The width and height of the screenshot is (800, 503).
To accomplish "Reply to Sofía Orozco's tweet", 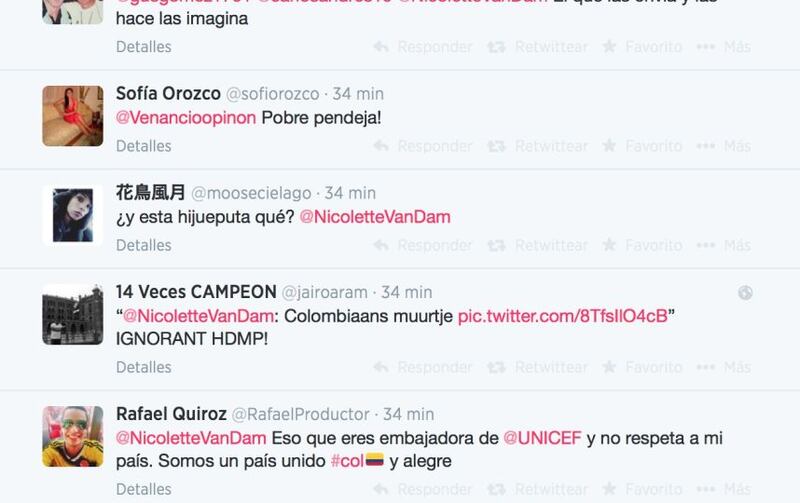I will 423,146.
